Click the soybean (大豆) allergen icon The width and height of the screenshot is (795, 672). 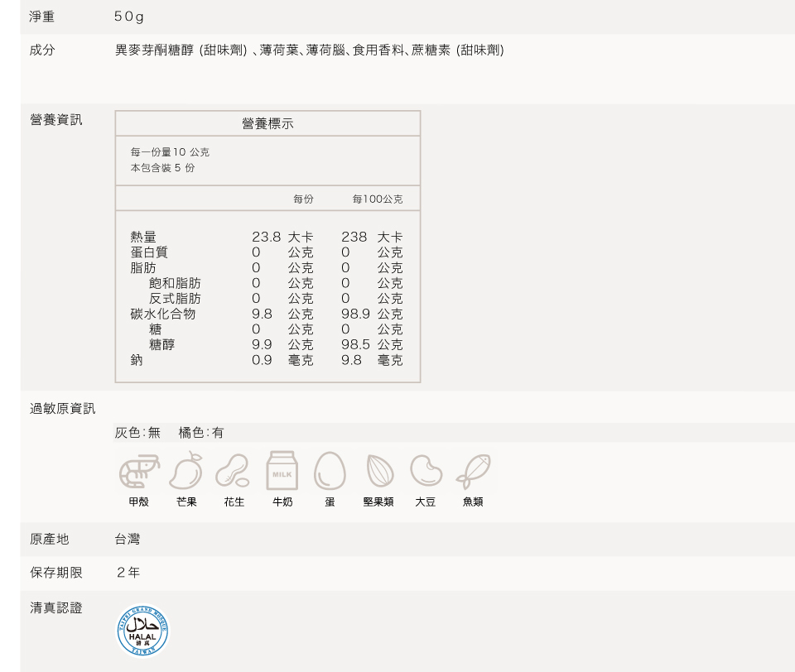pyautogui.click(x=426, y=471)
